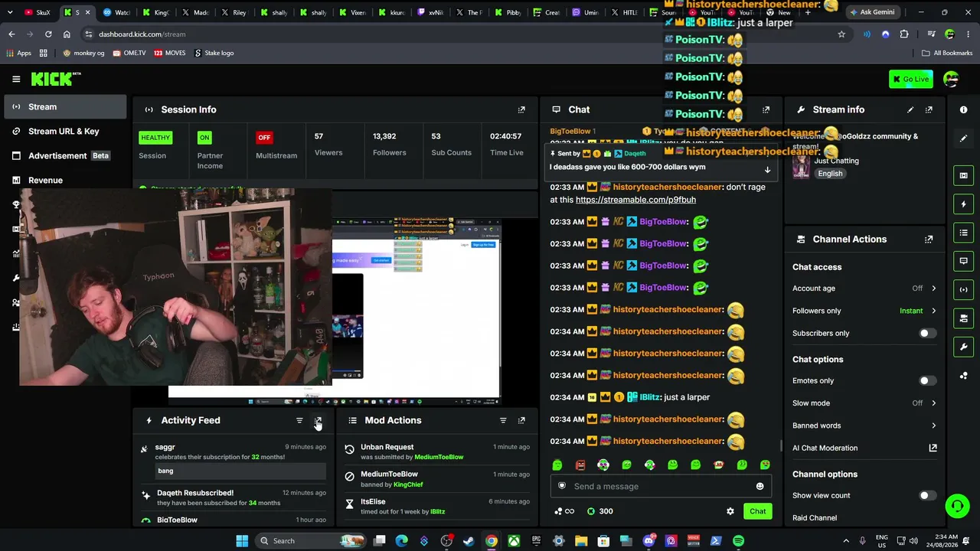Open Steam from the taskbar
Viewport: 980px width, 551px height.
point(469,541)
